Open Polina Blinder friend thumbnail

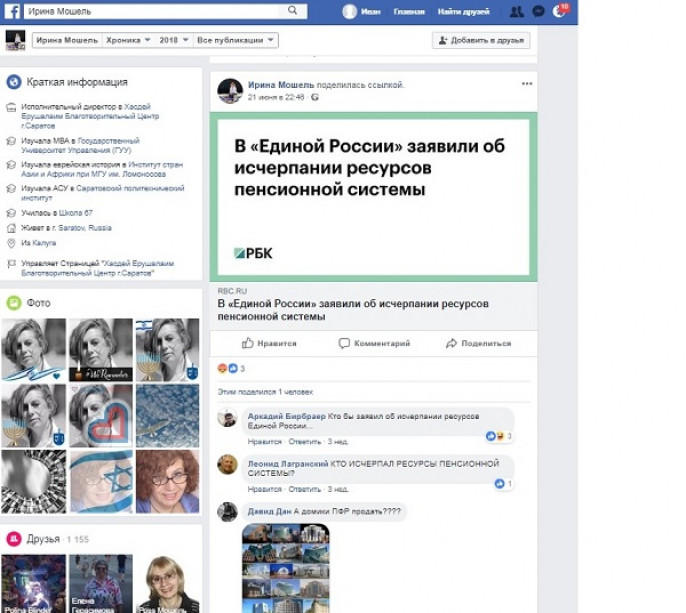tap(34, 584)
